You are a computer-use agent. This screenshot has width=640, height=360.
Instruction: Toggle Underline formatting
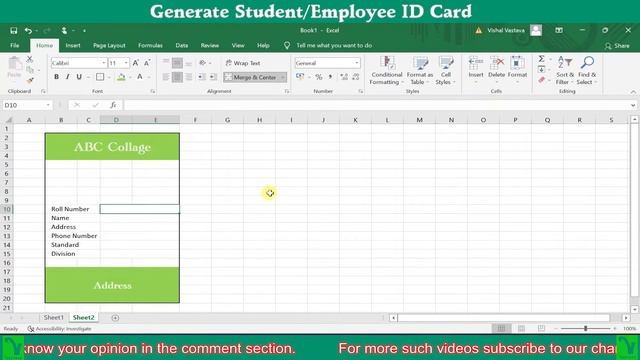pyautogui.click(x=79, y=77)
